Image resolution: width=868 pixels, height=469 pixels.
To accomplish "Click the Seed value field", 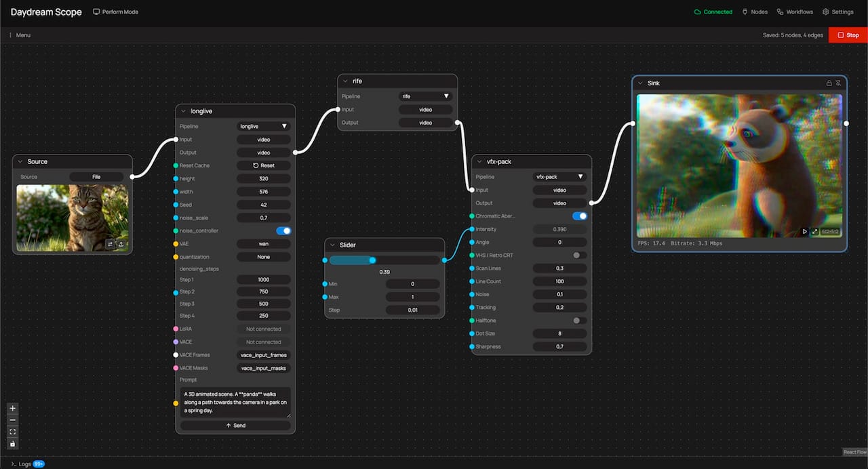I will pos(264,205).
